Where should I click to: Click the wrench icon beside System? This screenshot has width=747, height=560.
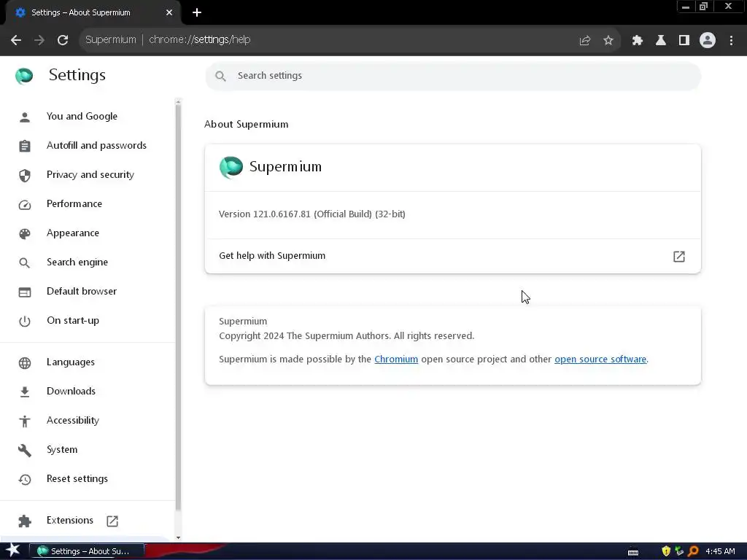tap(25, 450)
